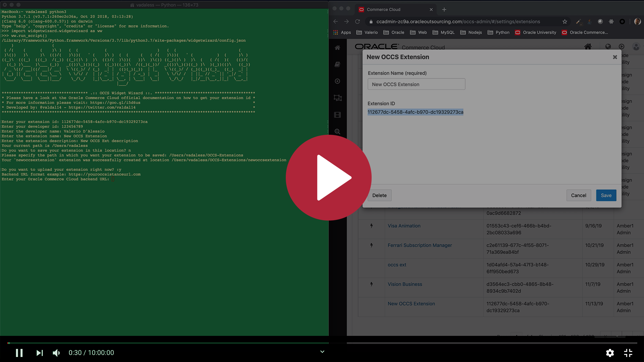This screenshot has width=644, height=362.
Task: Save the New OCCS Extension
Action: [x=606, y=195]
